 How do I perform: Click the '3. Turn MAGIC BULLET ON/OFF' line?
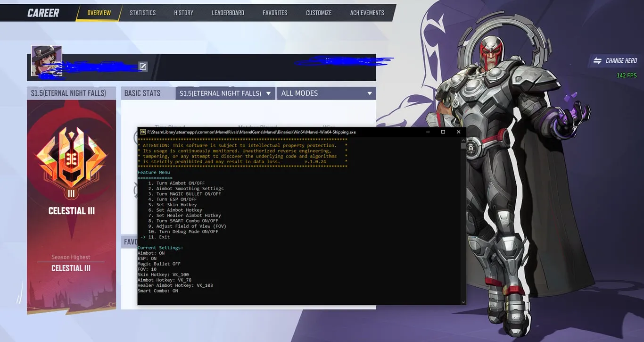[184, 194]
